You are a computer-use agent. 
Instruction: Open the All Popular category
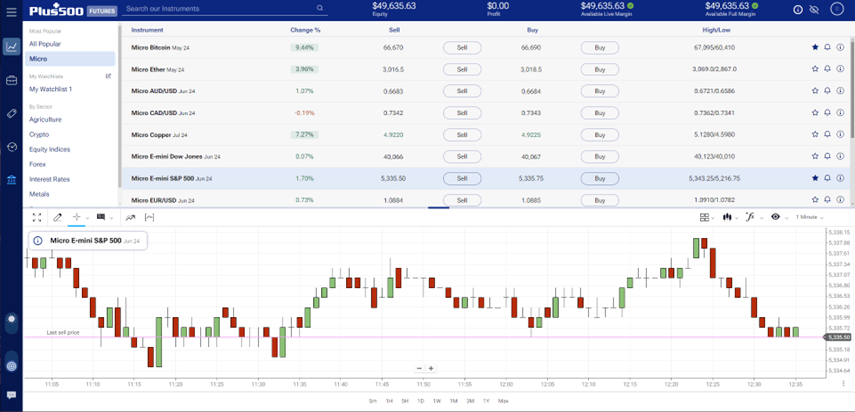pyautogui.click(x=46, y=44)
